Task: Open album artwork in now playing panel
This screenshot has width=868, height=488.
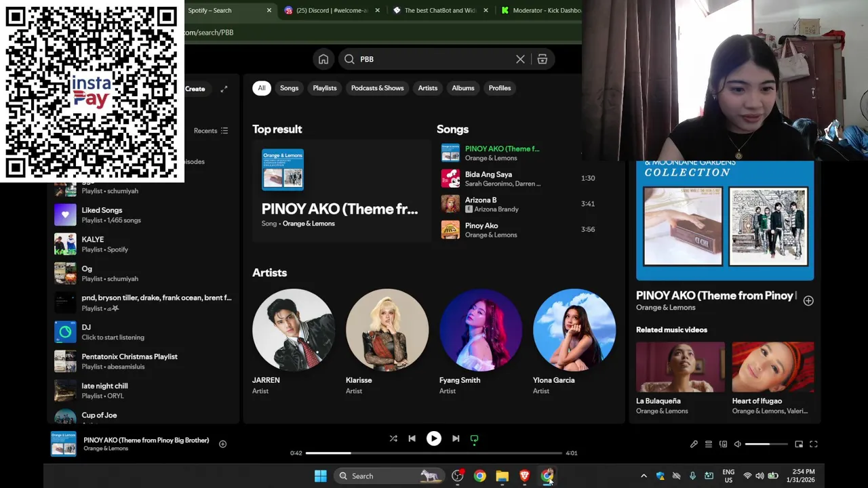Action: 725,221
